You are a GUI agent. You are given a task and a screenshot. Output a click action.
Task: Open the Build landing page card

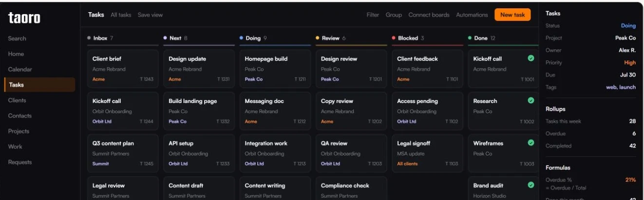point(199,111)
